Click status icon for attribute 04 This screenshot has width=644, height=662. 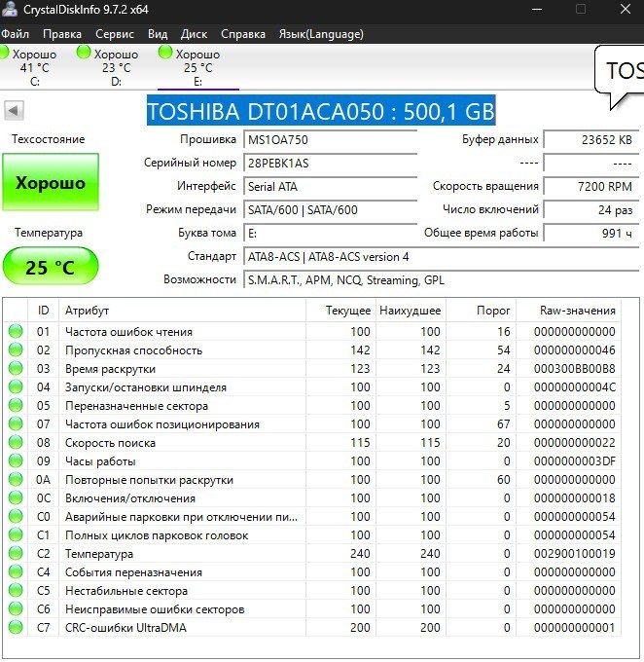[16, 387]
